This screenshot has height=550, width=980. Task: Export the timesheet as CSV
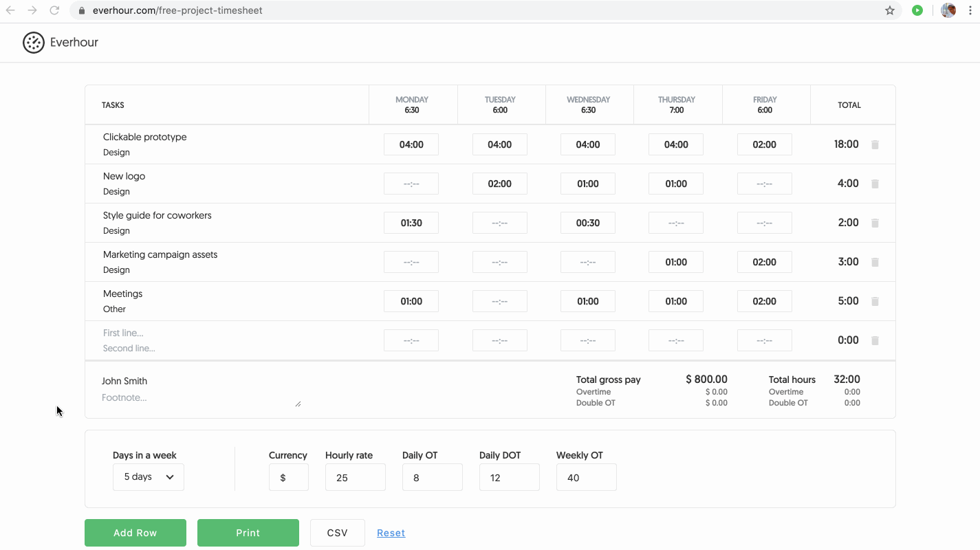[337, 532]
